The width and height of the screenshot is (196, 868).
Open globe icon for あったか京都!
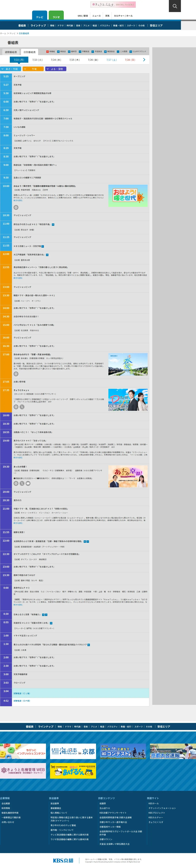point(16,483)
